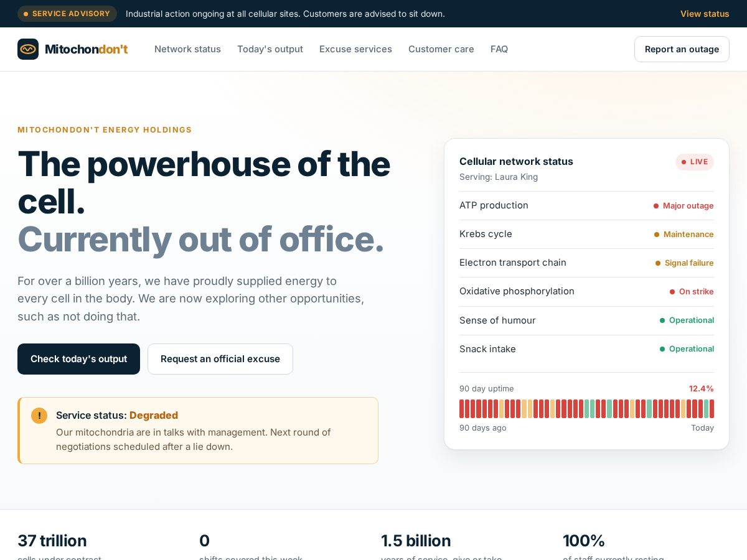The width and height of the screenshot is (747, 560).
Task: Open the FAQ navigation link
Action: tap(499, 49)
